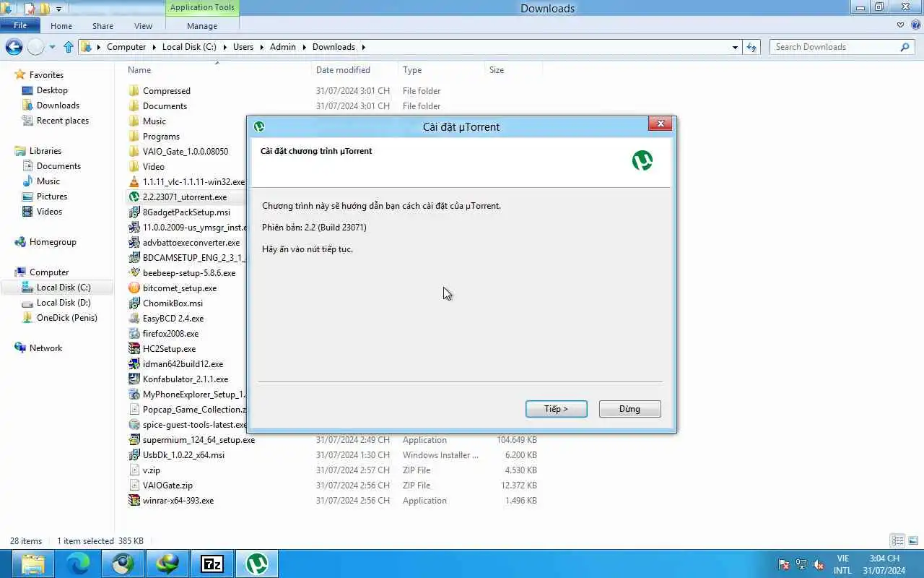
Task: Expand the chevron after Computer in the address bar
Action: (x=154, y=47)
